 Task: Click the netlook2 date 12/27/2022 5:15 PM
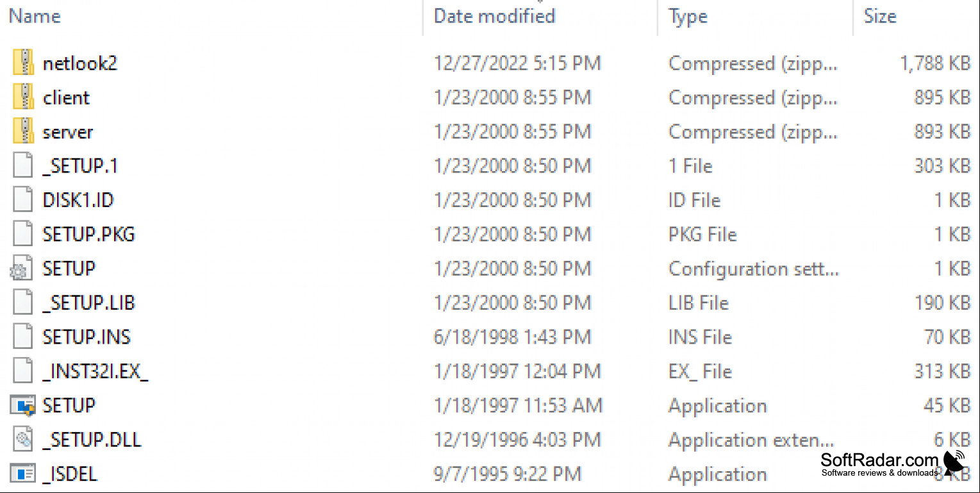tap(517, 63)
